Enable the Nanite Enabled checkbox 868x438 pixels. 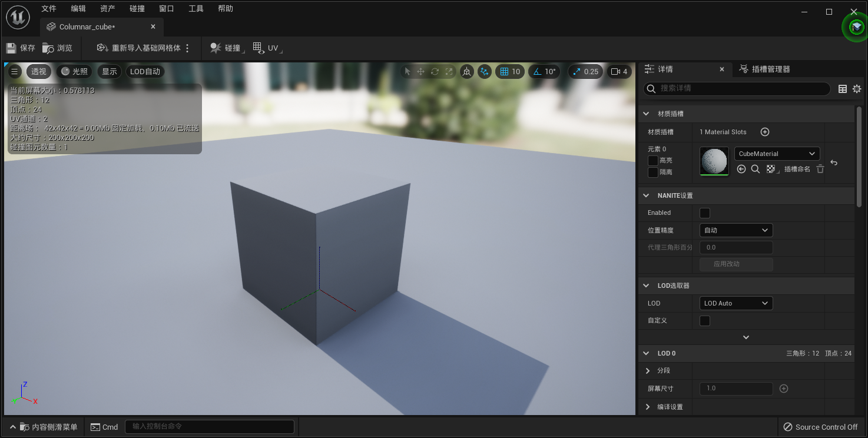coord(705,213)
